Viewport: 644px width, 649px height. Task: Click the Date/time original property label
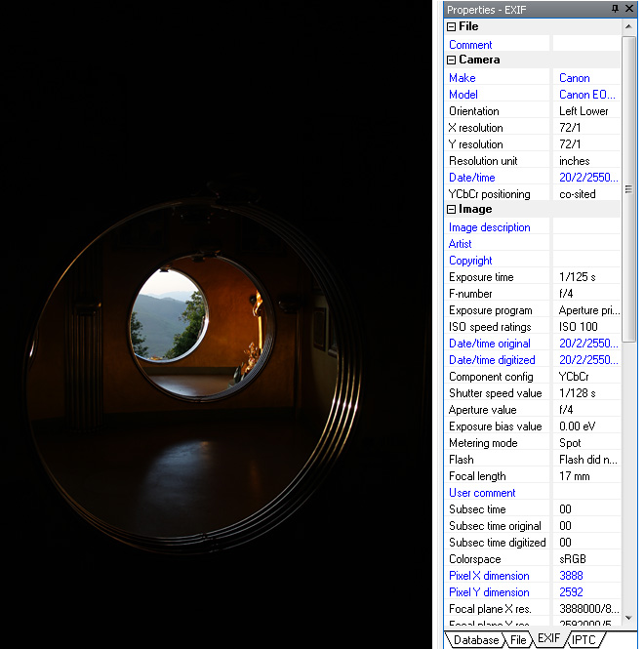490,344
